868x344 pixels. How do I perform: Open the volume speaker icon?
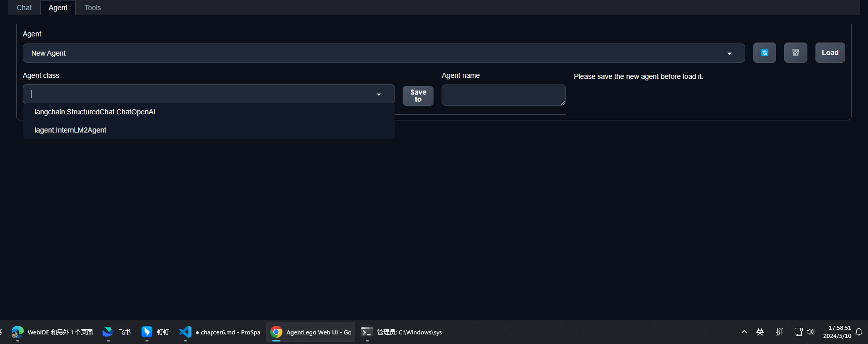810,332
